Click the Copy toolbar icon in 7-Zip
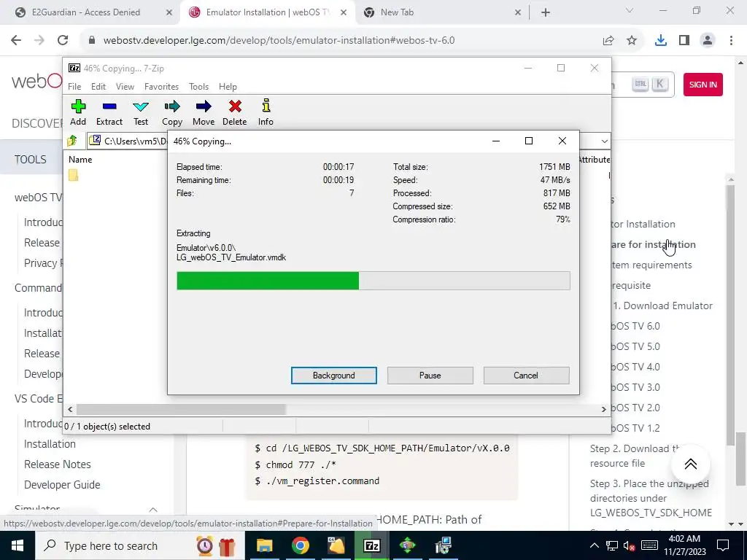Image resolution: width=747 pixels, height=560 pixels. [x=172, y=112]
